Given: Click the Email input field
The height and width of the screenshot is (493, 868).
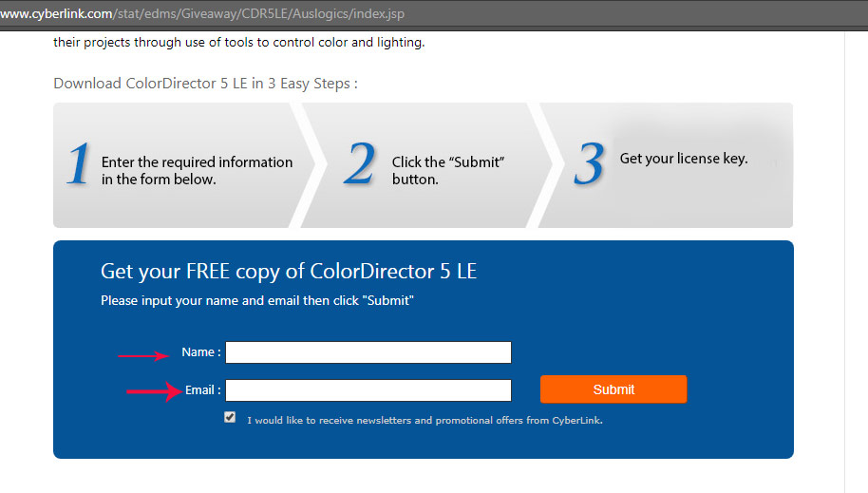Looking at the screenshot, I should coord(368,390).
